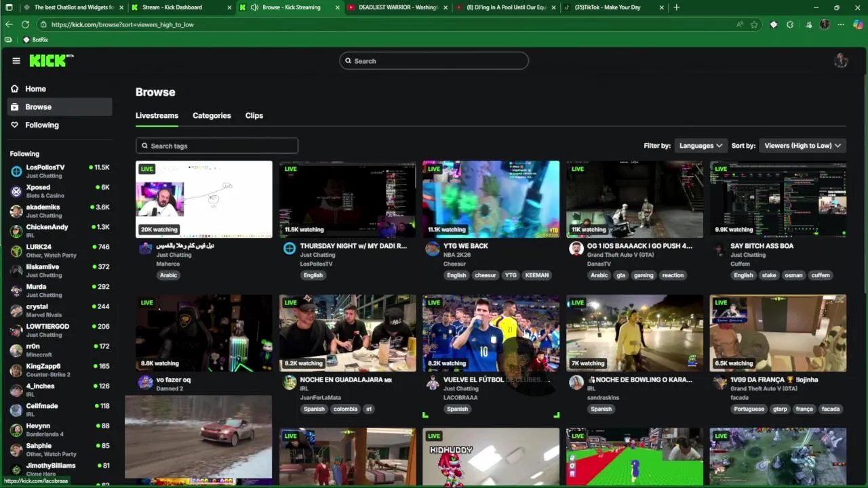Viewport: 868px width, 488px height.
Task: Select the Arabic tag under Maherco stream
Action: (x=168, y=275)
